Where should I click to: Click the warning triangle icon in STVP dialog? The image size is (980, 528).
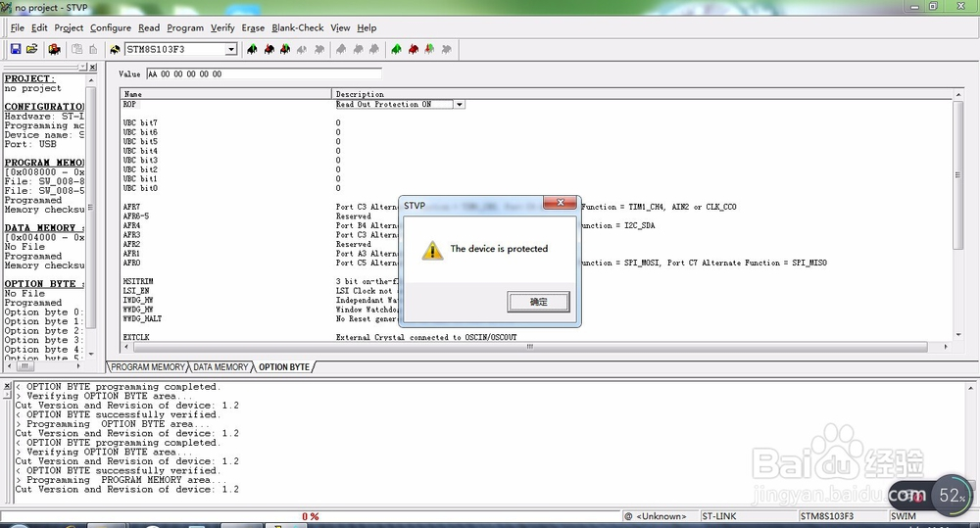[432, 250]
